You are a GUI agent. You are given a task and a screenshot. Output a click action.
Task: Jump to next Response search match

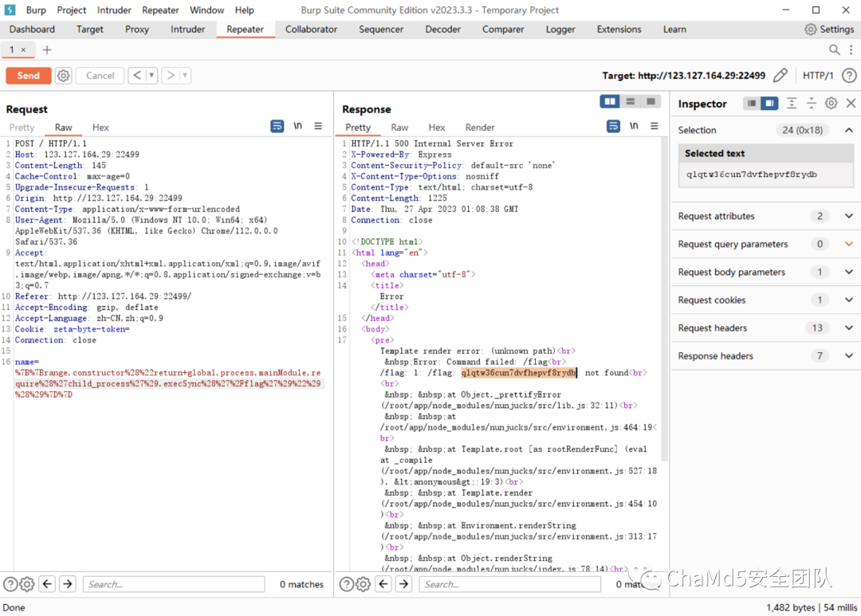[x=403, y=583]
